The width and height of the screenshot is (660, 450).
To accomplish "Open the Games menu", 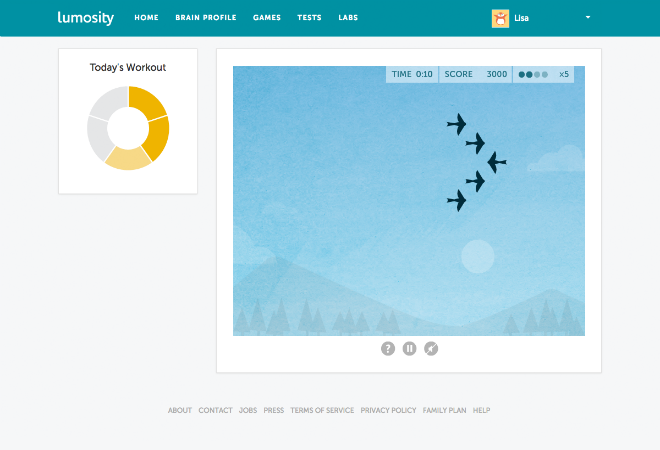I will point(267,18).
